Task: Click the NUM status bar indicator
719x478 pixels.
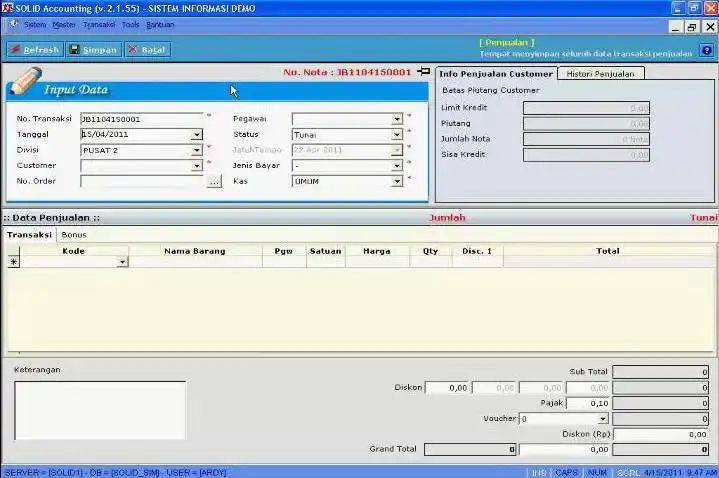Action: pos(597,472)
